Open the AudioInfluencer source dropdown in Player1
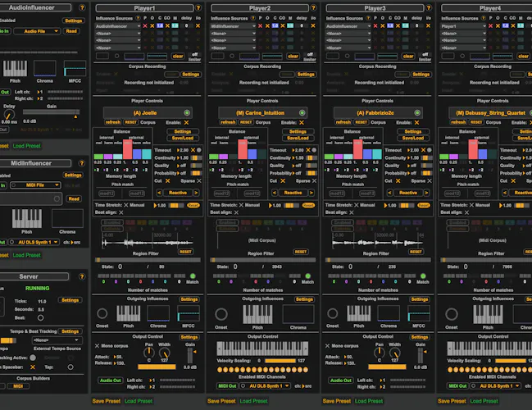This screenshot has width=532, height=410. click(117, 26)
